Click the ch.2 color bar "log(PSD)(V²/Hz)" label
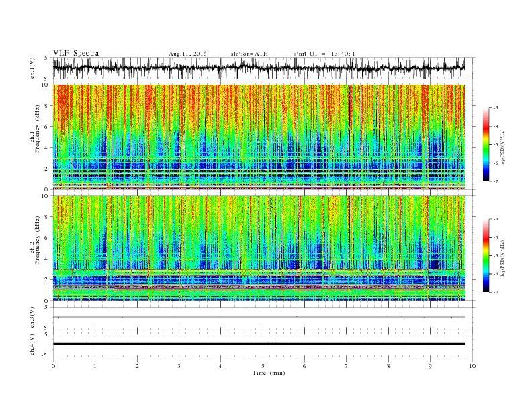The image size is (532, 411). [502, 258]
